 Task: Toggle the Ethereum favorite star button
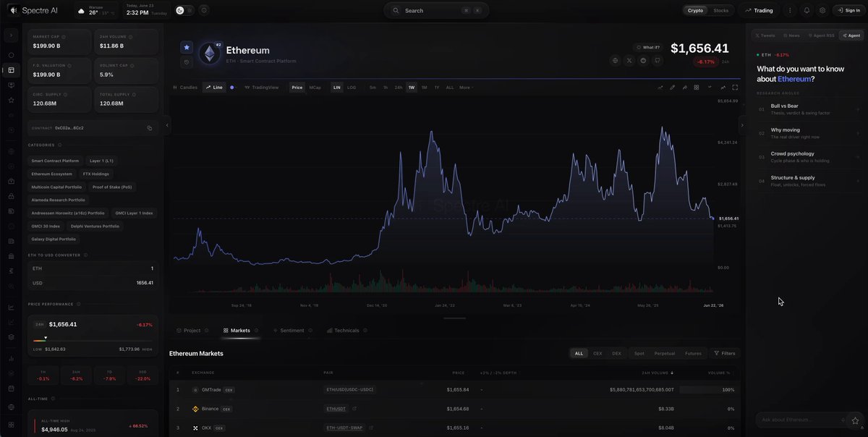click(187, 47)
